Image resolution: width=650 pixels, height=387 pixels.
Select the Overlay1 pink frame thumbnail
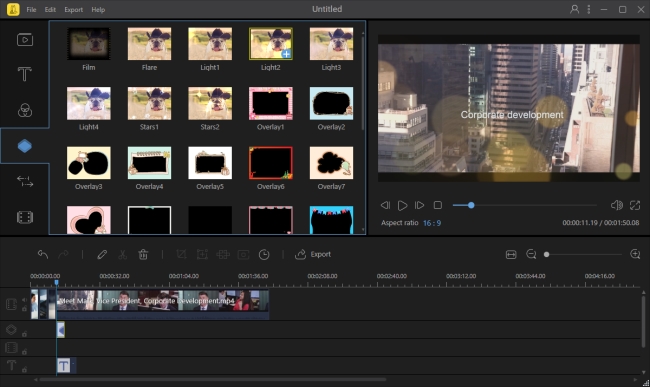[x=271, y=104]
